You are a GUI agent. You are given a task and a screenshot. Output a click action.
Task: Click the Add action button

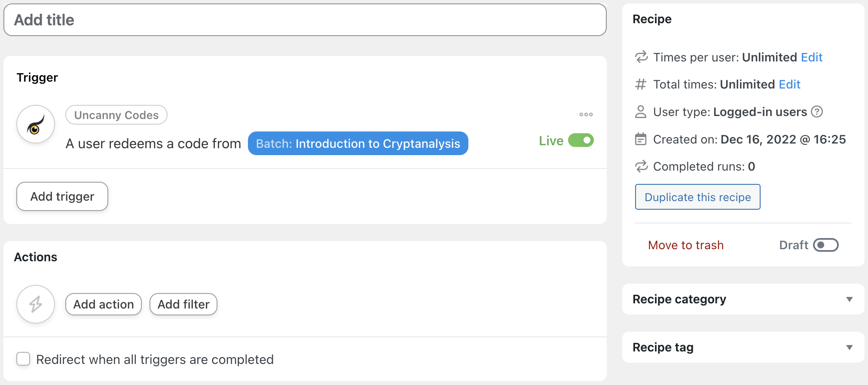point(104,304)
